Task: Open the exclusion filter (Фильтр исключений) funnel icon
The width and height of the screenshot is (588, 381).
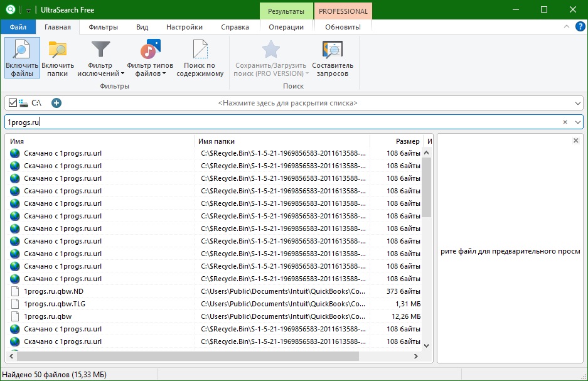Action: click(x=100, y=50)
